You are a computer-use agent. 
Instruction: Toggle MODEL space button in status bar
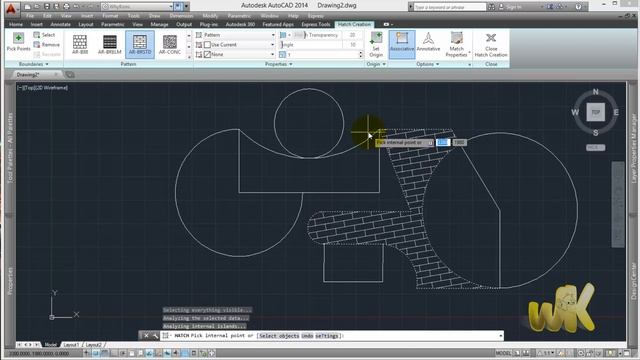click(x=502, y=353)
